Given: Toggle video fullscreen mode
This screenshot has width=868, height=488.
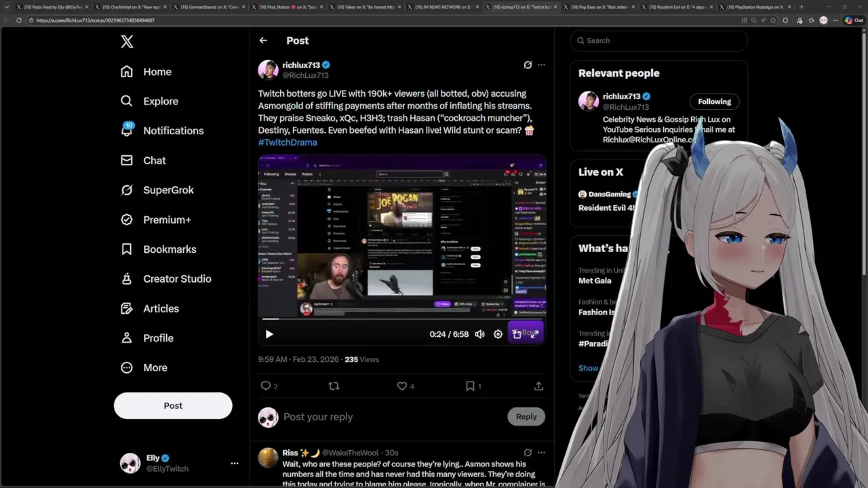Looking at the screenshot, I should tap(534, 334).
